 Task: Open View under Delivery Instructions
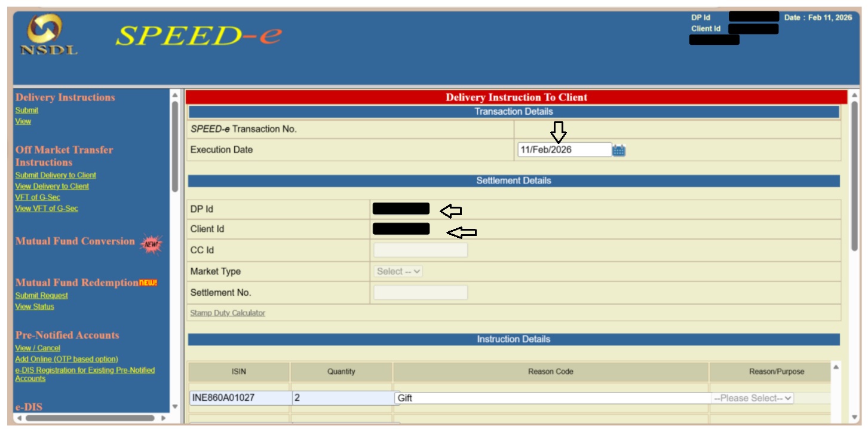pyautogui.click(x=23, y=121)
